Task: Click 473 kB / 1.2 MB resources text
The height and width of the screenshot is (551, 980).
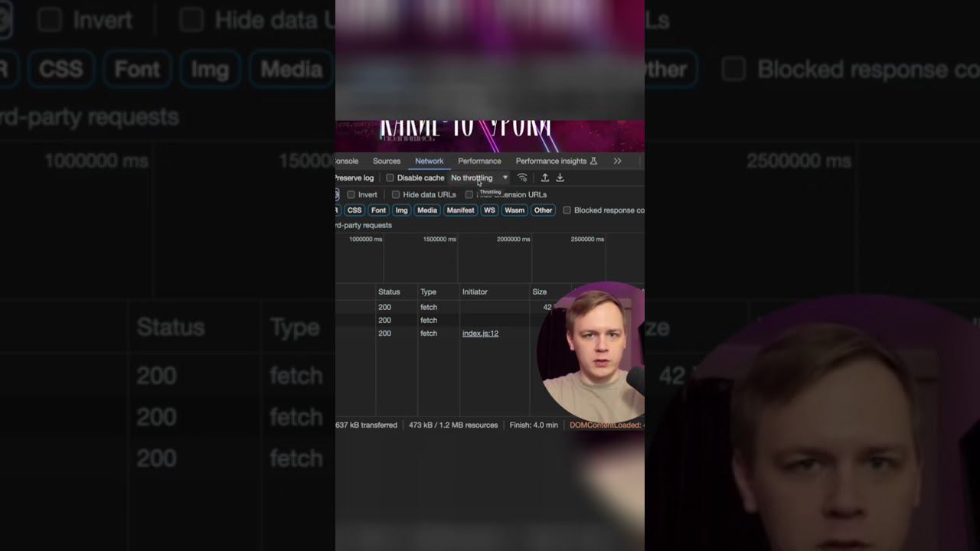Action: coord(453,425)
